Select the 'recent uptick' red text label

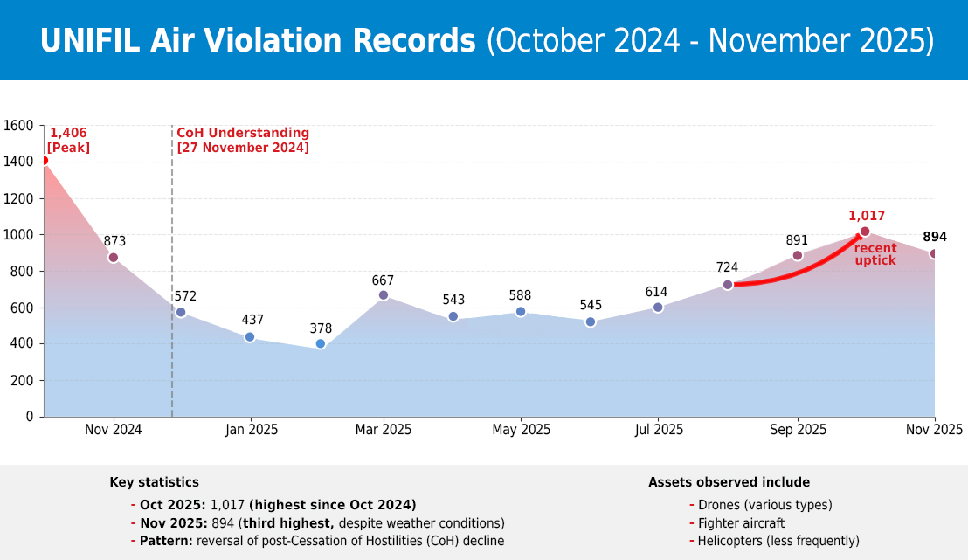click(875, 255)
